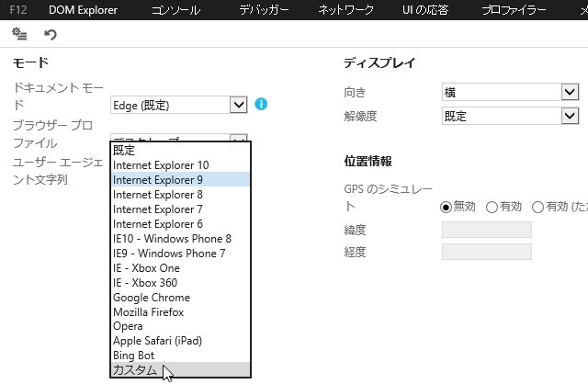Image resolution: width=588 pixels, height=384 pixels.
Task: Open the UI の応答 tab
Action: click(x=425, y=10)
